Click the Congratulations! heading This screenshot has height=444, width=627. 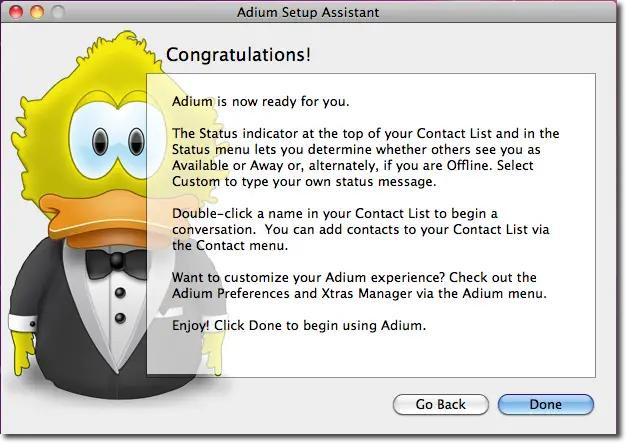point(238,55)
